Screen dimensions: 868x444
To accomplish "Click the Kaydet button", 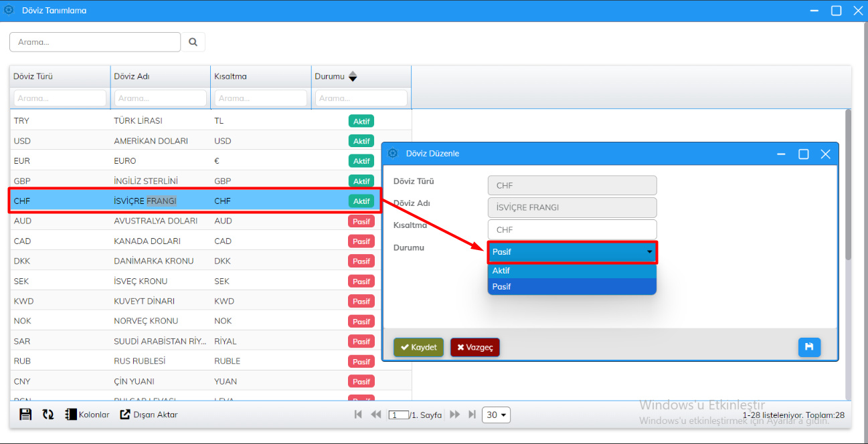I will click(418, 348).
